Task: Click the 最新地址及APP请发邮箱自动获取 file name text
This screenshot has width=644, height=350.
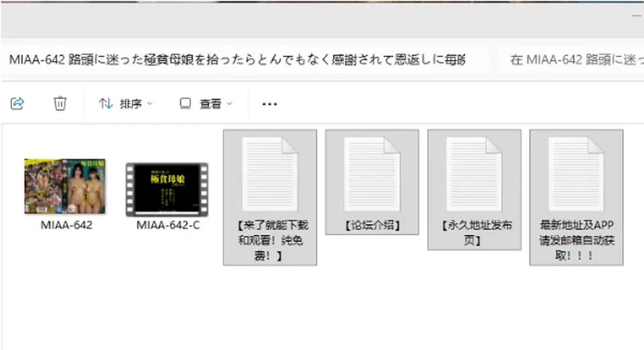Action: pyautogui.click(x=576, y=240)
